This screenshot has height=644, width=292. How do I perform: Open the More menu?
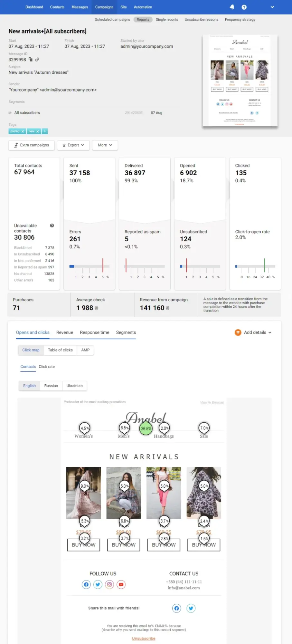click(x=105, y=145)
